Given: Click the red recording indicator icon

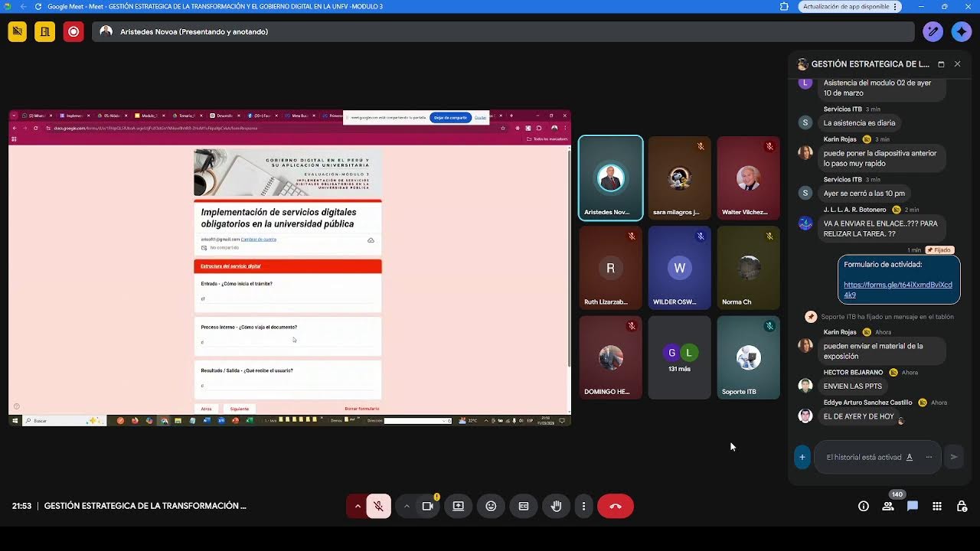Looking at the screenshot, I should pyautogui.click(x=73, y=31).
